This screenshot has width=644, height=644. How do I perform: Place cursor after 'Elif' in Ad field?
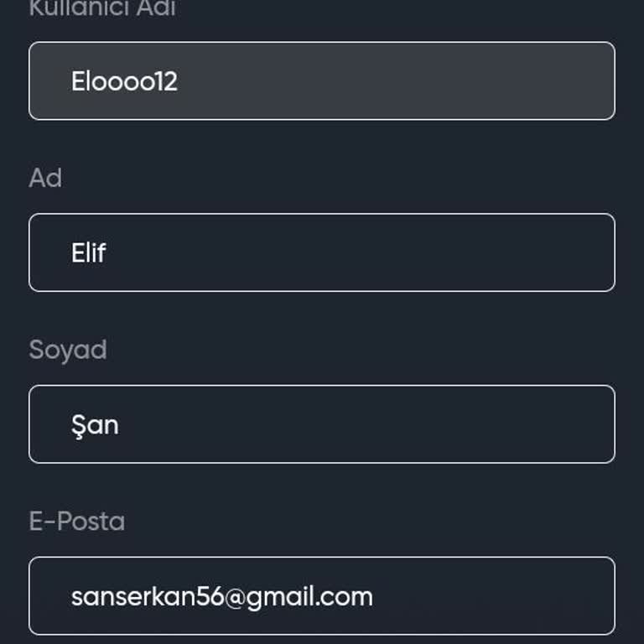tap(107, 252)
